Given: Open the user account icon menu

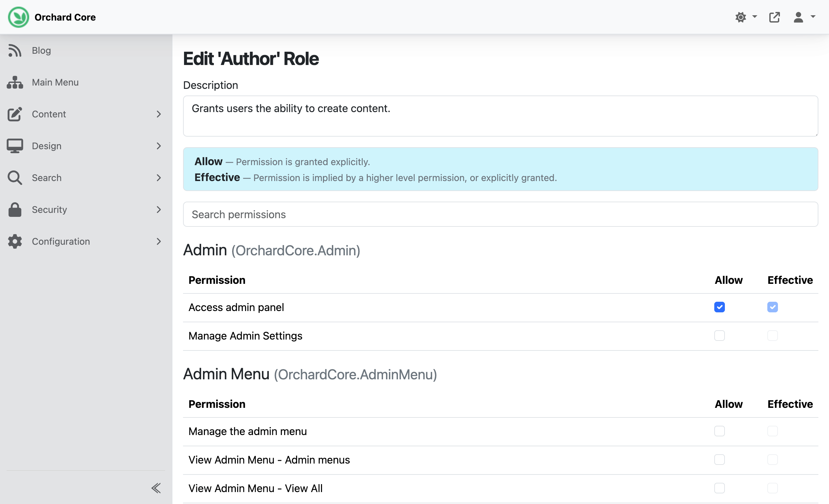Looking at the screenshot, I should 798,17.
